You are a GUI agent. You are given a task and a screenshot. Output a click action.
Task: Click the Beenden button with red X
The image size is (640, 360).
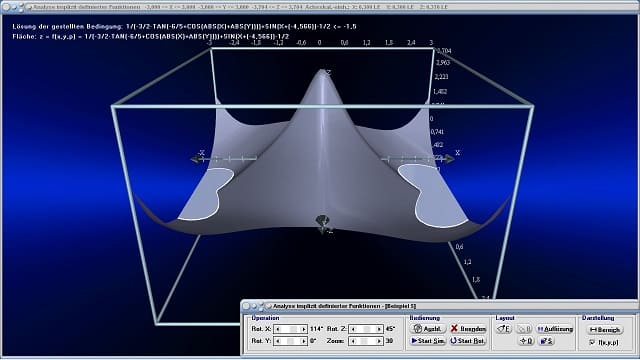point(468,329)
